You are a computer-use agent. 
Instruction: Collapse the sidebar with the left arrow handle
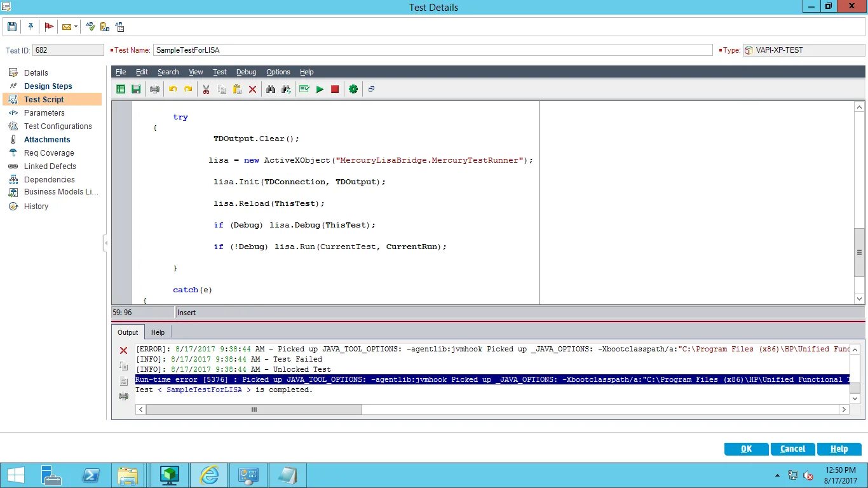click(105, 243)
